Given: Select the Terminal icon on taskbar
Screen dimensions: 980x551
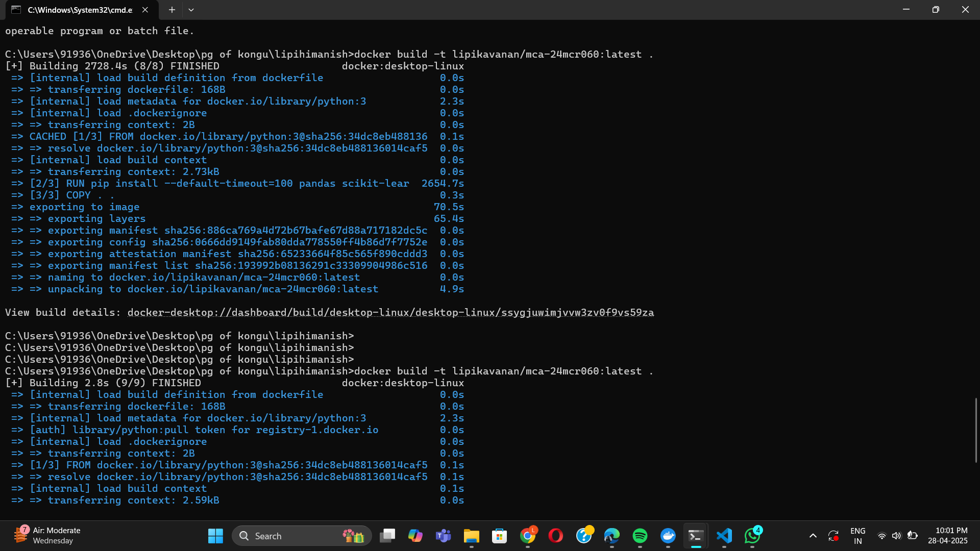Looking at the screenshot, I should coord(696,536).
